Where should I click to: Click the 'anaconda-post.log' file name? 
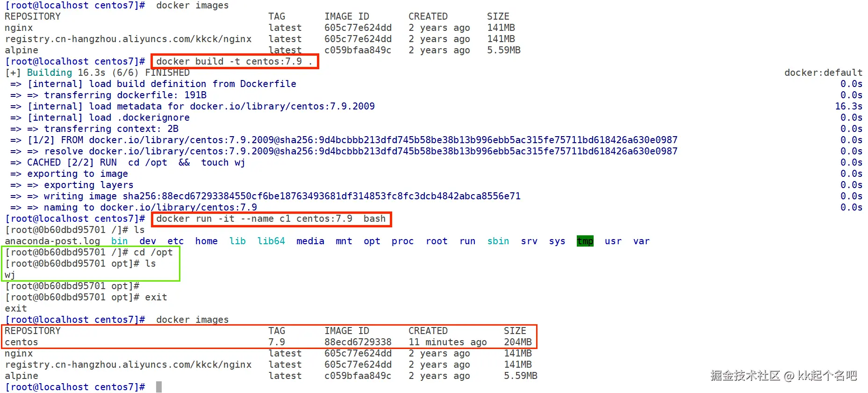coord(52,241)
